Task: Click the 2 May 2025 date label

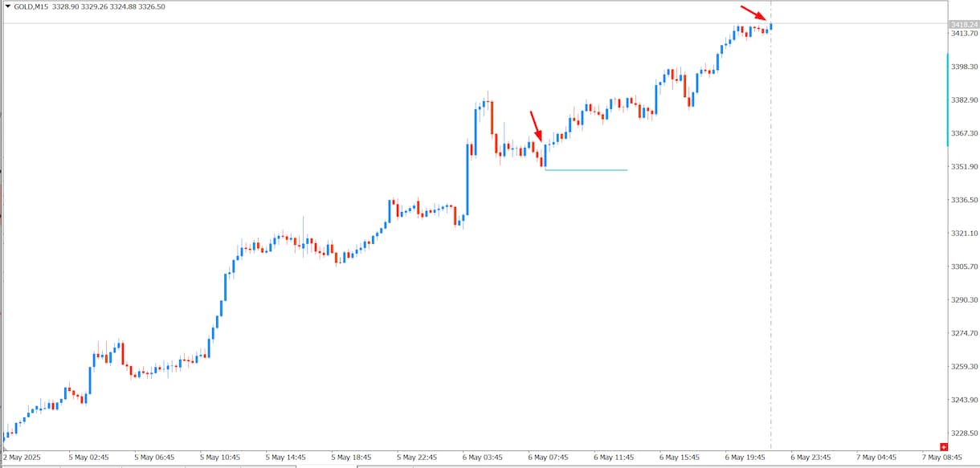Action: tap(22, 458)
